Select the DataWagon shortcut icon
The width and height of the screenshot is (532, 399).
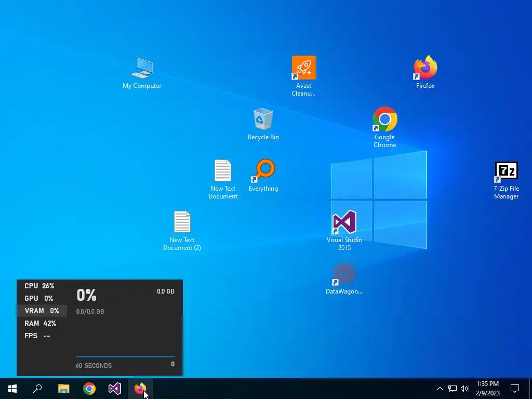click(x=344, y=278)
